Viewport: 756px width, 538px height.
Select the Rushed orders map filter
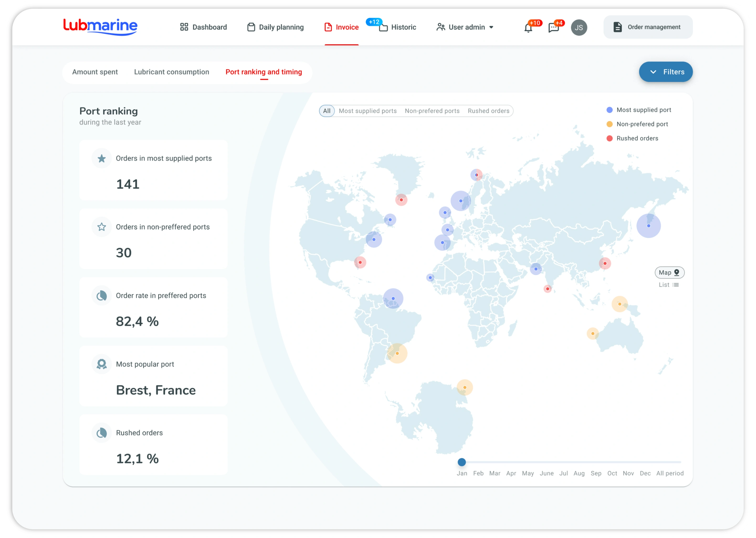click(x=488, y=111)
